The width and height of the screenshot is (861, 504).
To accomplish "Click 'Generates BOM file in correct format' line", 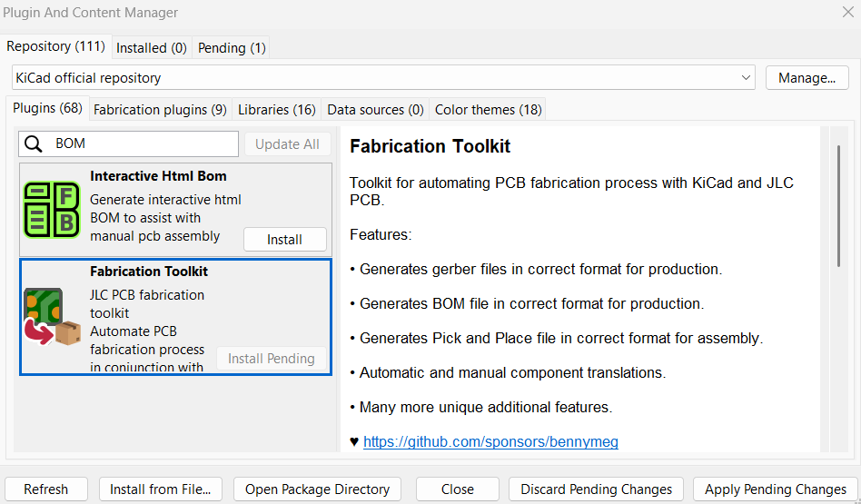I will point(527,303).
